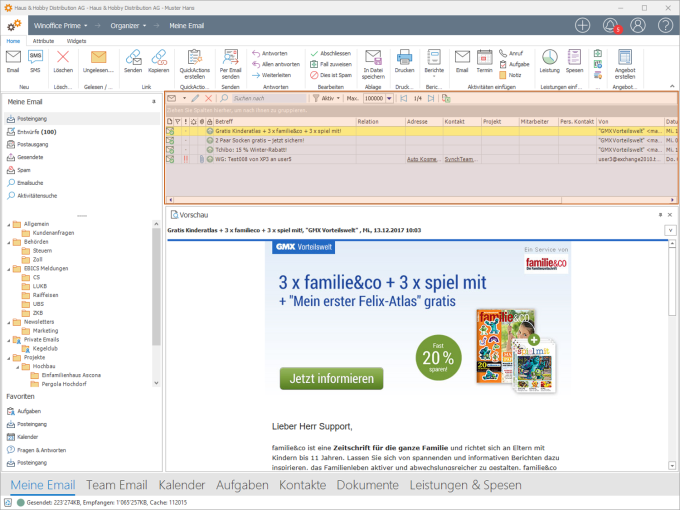Insert a Leistung entry
The height and width of the screenshot is (510, 680).
(549, 61)
